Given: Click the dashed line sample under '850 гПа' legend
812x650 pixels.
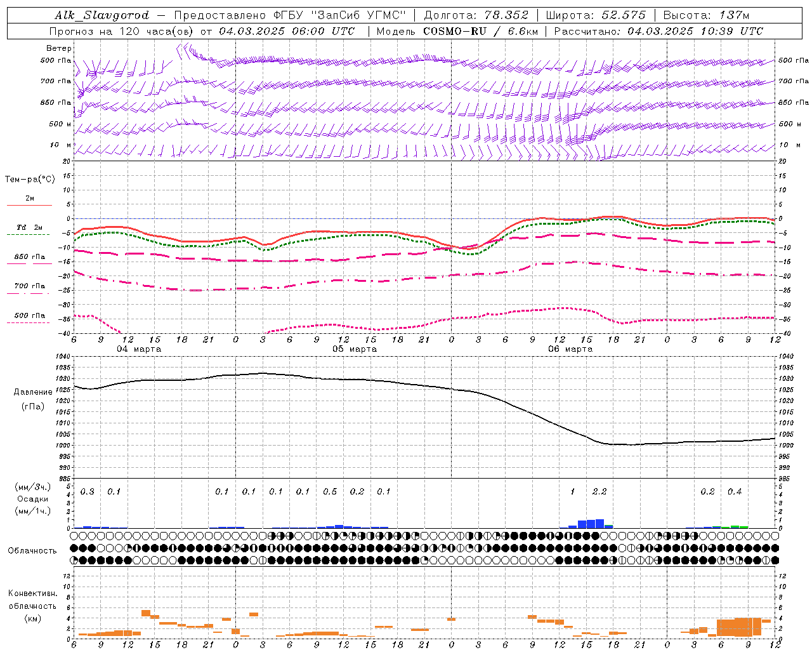Looking at the screenshot, I should 29,263.
